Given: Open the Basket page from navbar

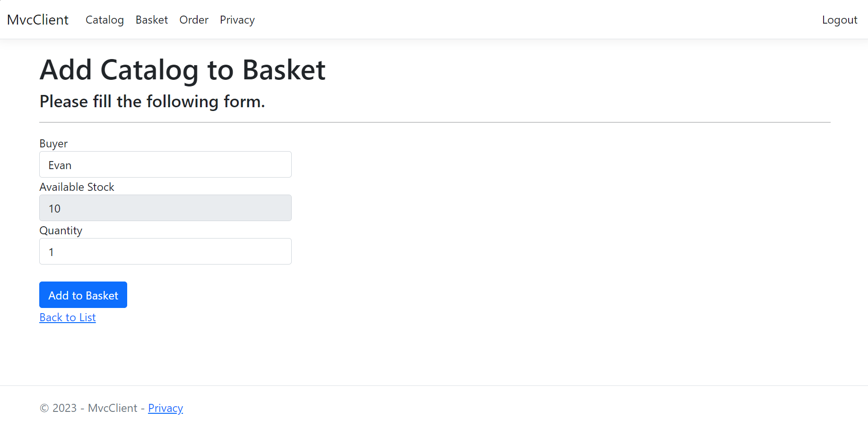Looking at the screenshot, I should [x=152, y=20].
